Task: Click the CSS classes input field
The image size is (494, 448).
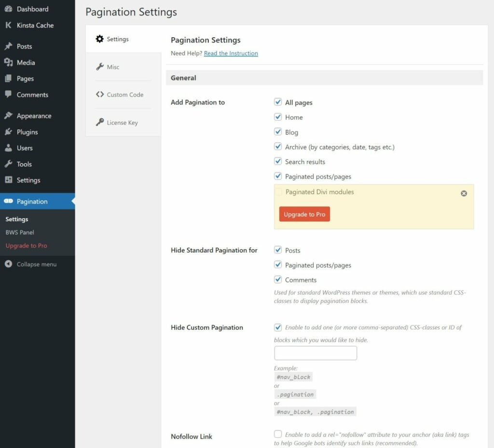Action: point(316,353)
